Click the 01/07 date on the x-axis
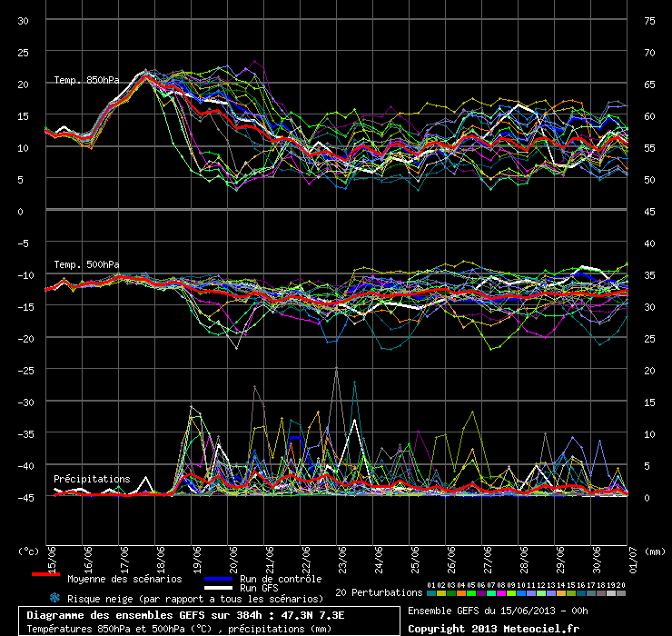This screenshot has height=636, width=672. [628, 554]
